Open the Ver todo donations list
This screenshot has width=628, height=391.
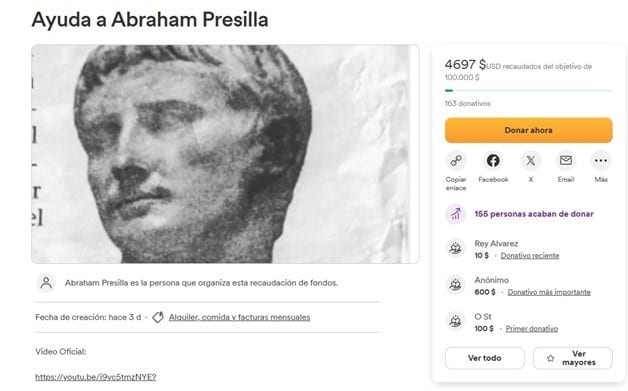(485, 358)
